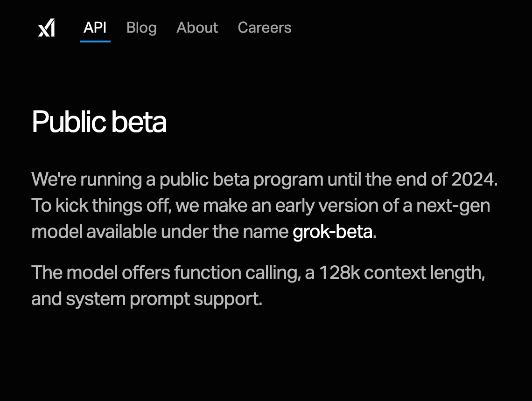Click the blue underline beneath API

(x=95, y=41)
